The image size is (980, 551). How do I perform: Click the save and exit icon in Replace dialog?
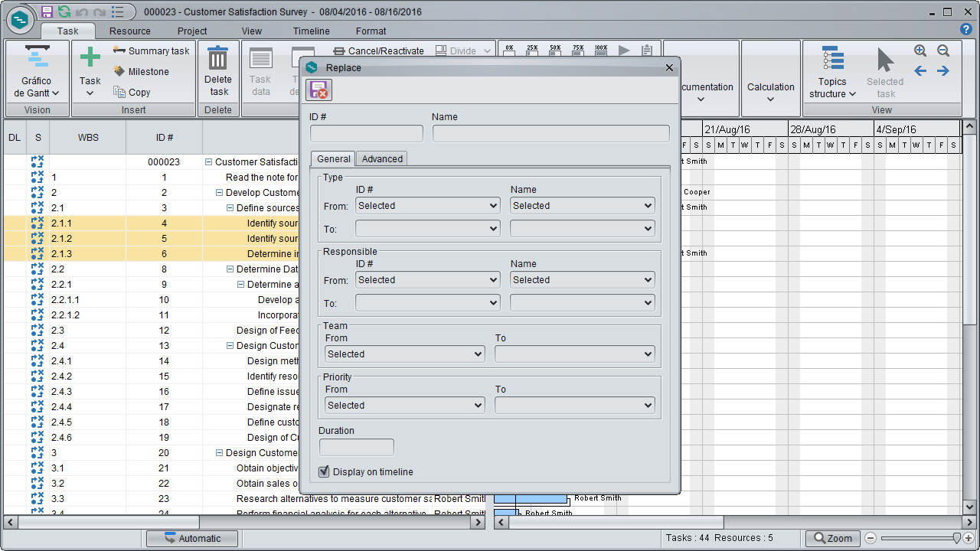(318, 90)
